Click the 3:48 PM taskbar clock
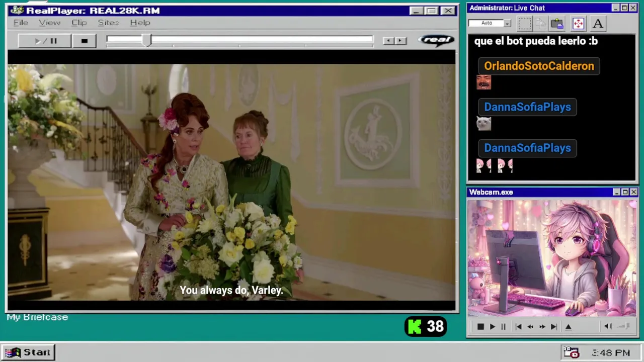Image resolution: width=644 pixels, height=362 pixels. tap(611, 353)
